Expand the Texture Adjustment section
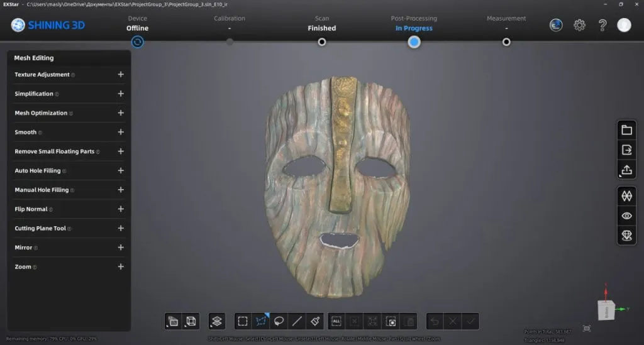Screen dimensions: 644x345 121,74
